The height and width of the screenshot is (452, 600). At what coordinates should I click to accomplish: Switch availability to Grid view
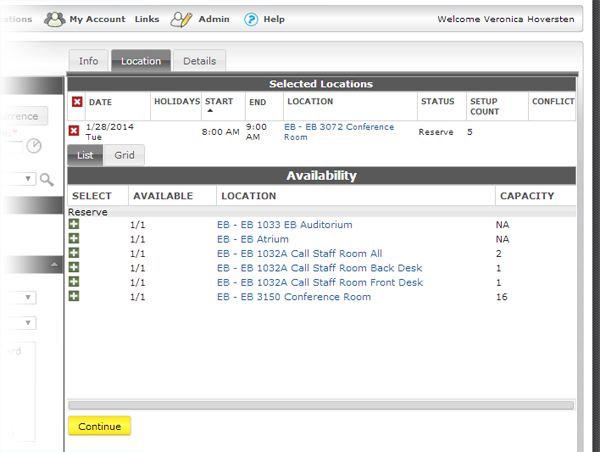click(124, 155)
